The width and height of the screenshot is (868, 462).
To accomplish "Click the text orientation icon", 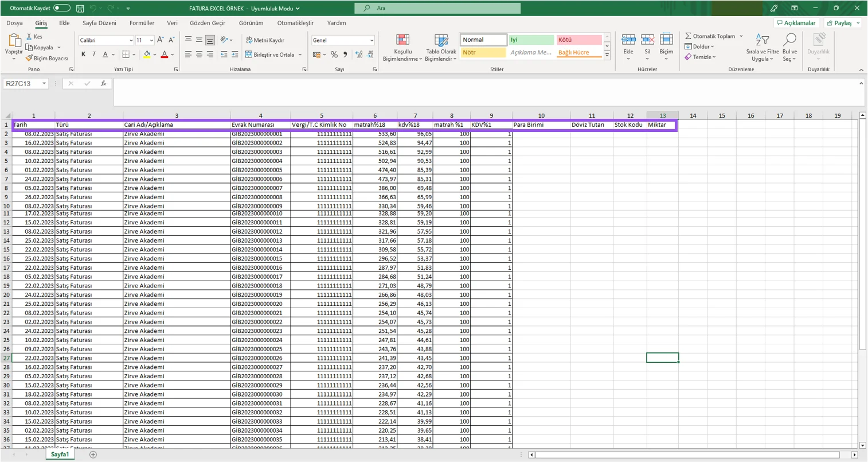I will click(x=224, y=40).
